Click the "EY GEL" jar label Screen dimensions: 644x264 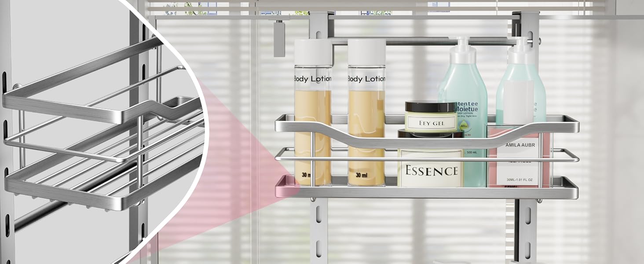coord(431,123)
